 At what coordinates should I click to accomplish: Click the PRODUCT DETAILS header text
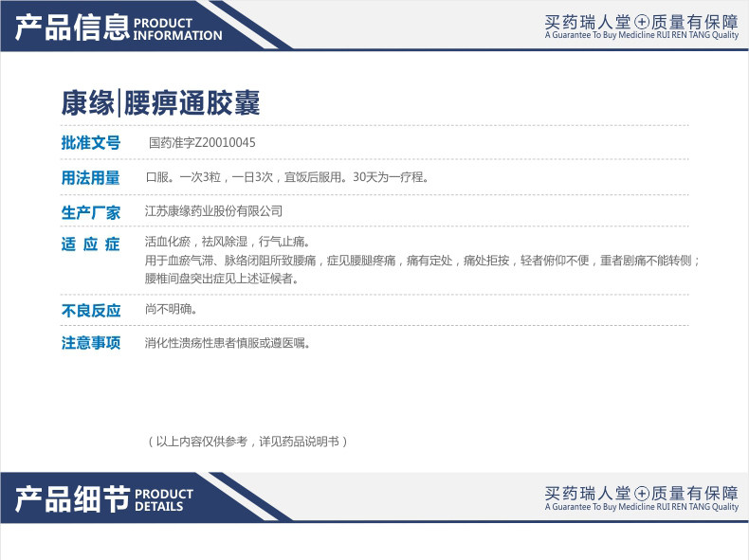(164, 500)
